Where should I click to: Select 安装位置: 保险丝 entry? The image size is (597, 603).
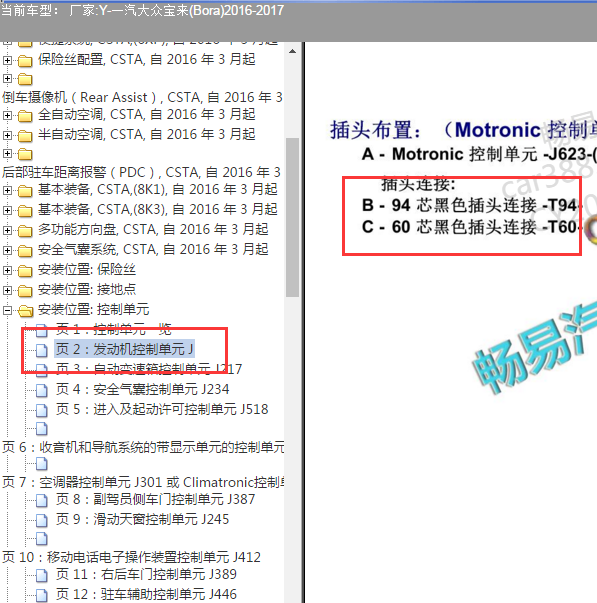[87, 270]
